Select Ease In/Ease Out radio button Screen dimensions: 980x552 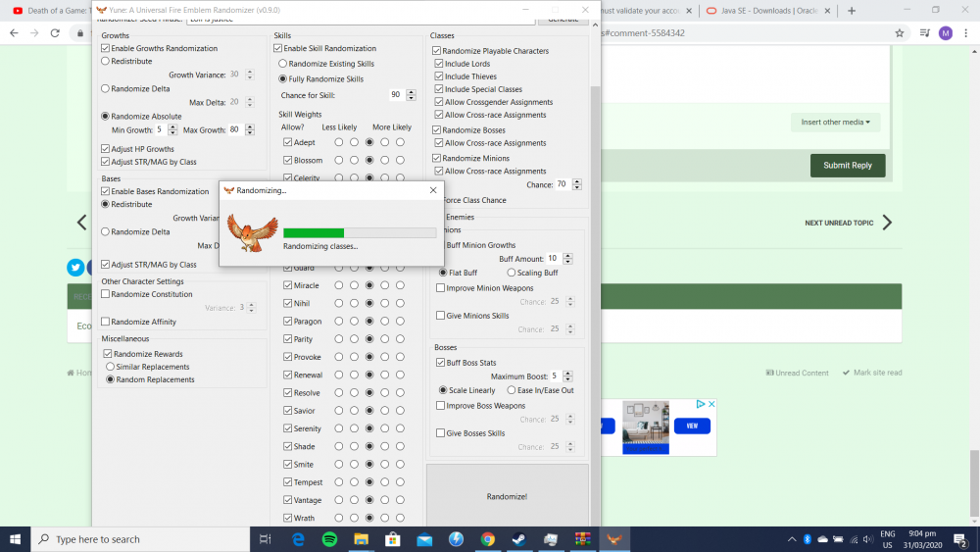[x=512, y=390]
